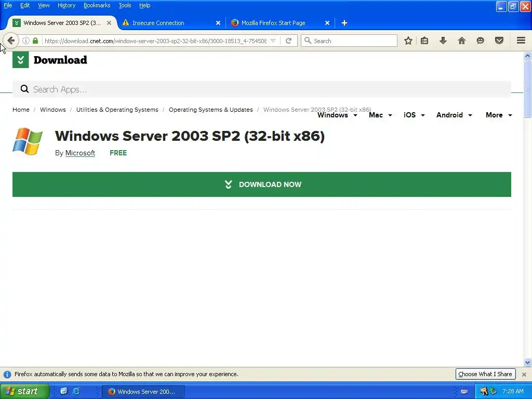532x399 pixels.
Task: Bookmark this page with the star icon
Action: (x=408, y=41)
